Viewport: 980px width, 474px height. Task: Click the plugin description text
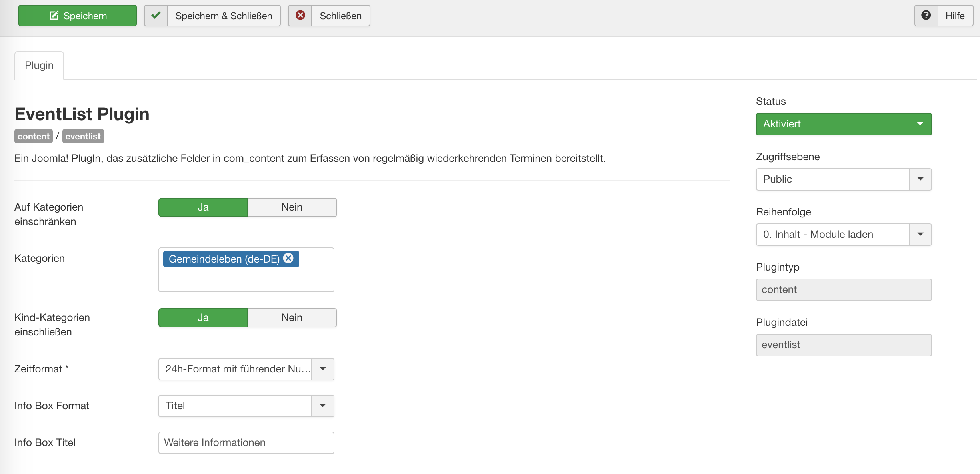click(310, 159)
